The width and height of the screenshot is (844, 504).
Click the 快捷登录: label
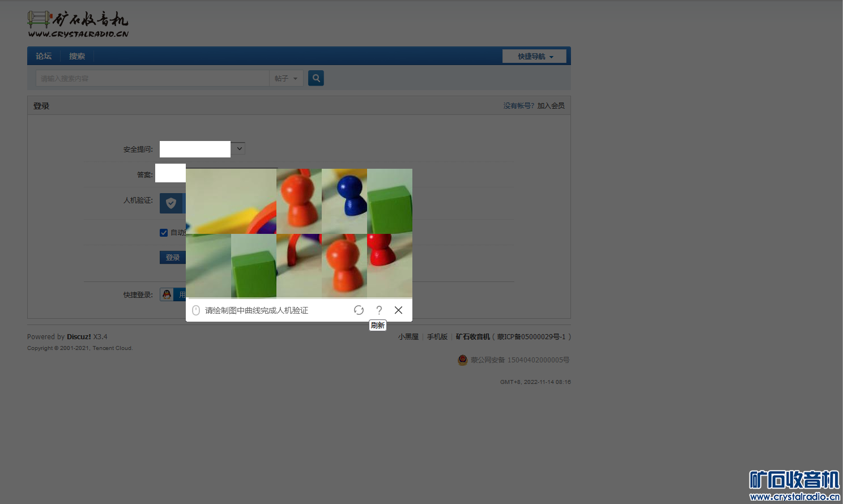138,295
